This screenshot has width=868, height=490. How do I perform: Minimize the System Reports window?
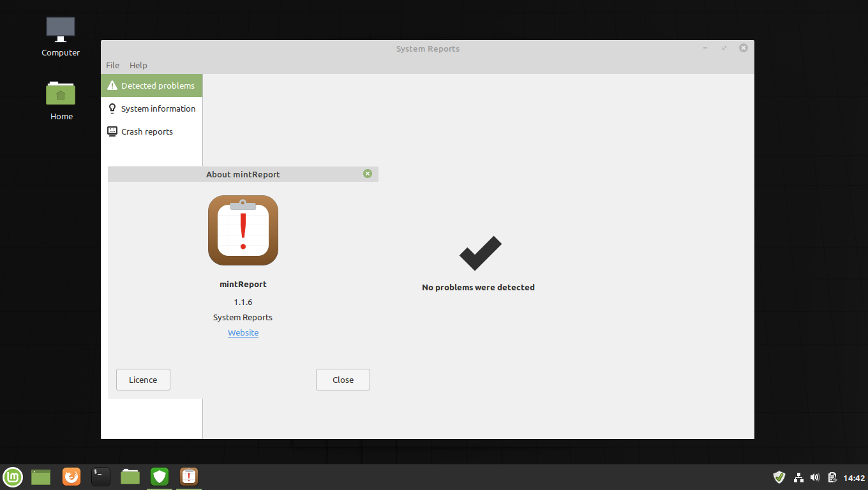(705, 48)
